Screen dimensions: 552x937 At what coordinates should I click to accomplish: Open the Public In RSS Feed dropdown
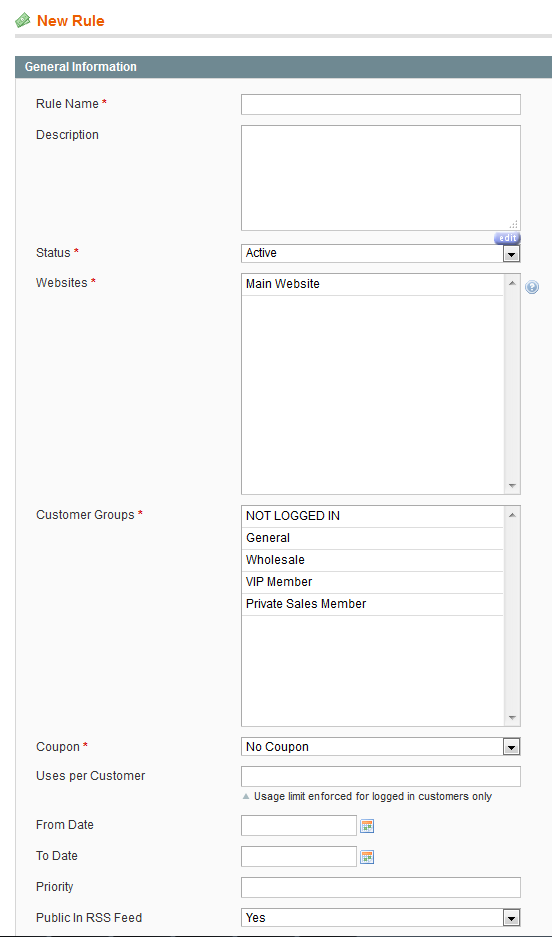[x=381, y=917]
